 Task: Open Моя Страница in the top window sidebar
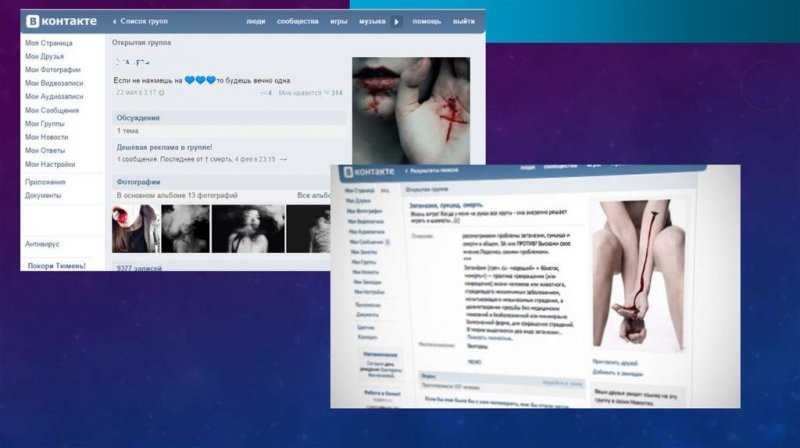pyautogui.click(x=49, y=43)
